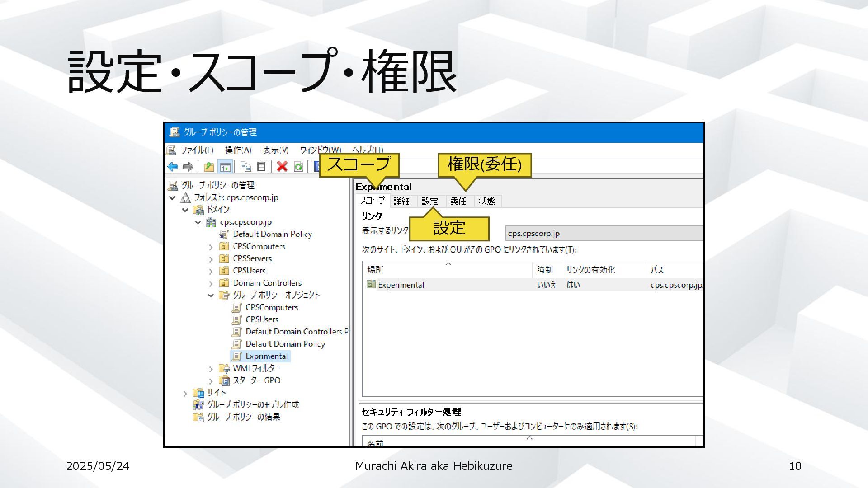Open the 操作(A) menu
This screenshot has height=488, width=868.
coord(238,150)
